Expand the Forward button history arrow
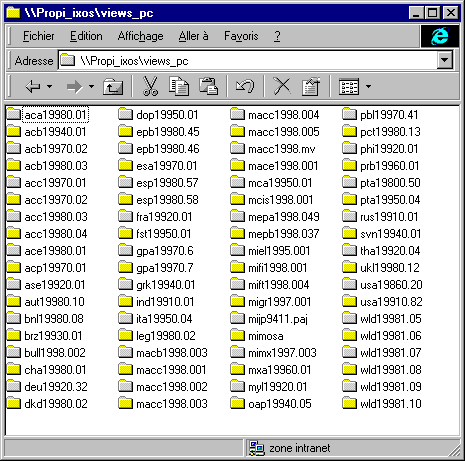 (x=91, y=87)
